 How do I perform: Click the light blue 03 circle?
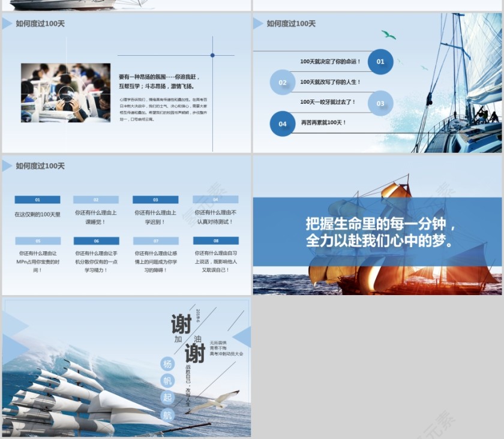pos(380,103)
